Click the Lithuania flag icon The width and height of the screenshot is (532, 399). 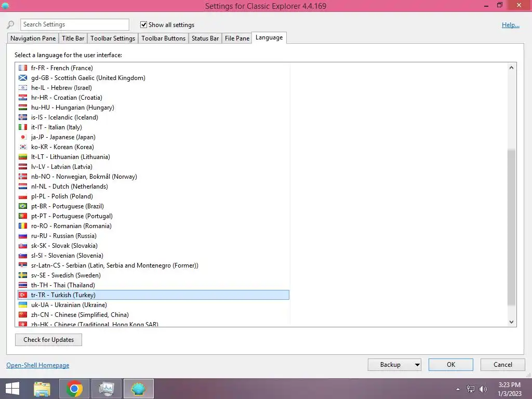pos(23,157)
